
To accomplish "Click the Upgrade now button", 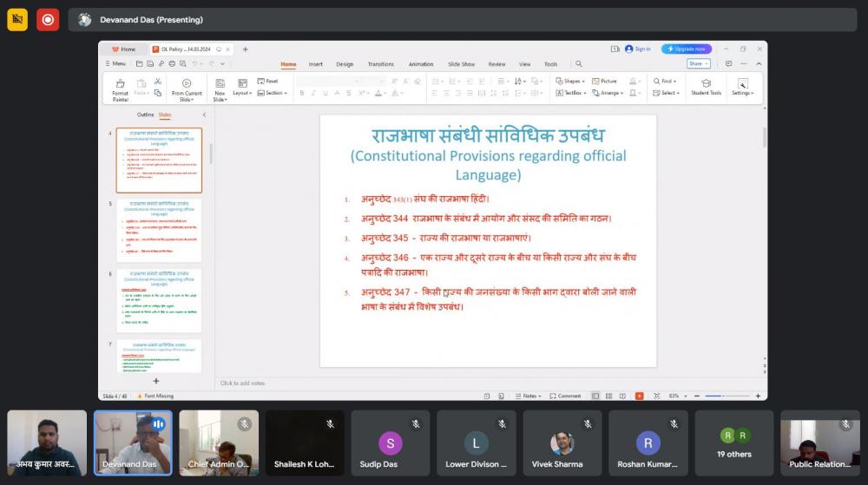I will (x=687, y=49).
